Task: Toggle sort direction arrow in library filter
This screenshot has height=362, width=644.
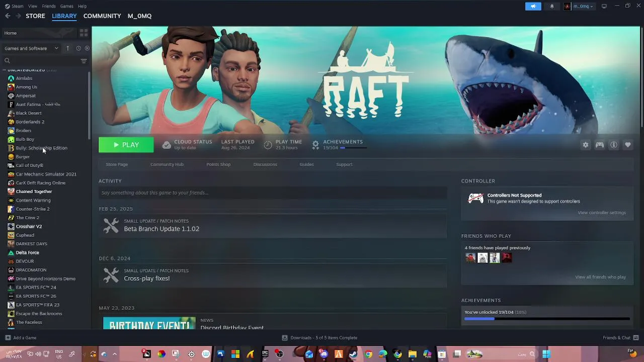Action: (68, 48)
